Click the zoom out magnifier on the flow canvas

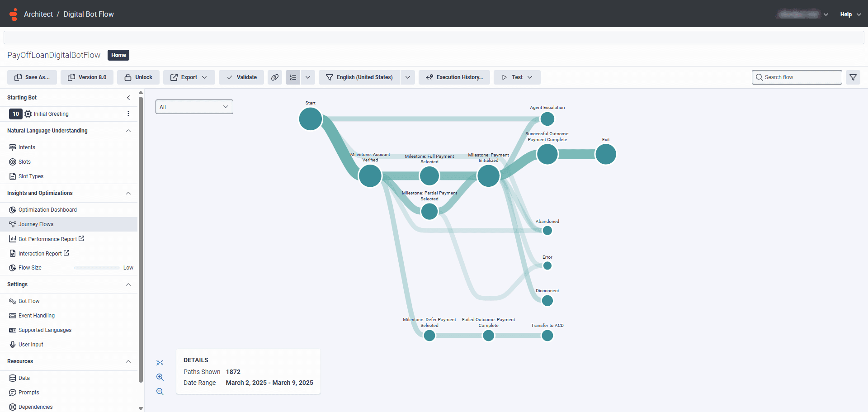point(160,392)
